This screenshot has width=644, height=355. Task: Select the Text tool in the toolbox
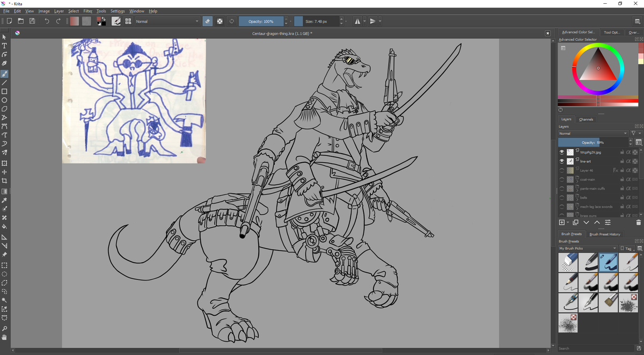tap(4, 46)
